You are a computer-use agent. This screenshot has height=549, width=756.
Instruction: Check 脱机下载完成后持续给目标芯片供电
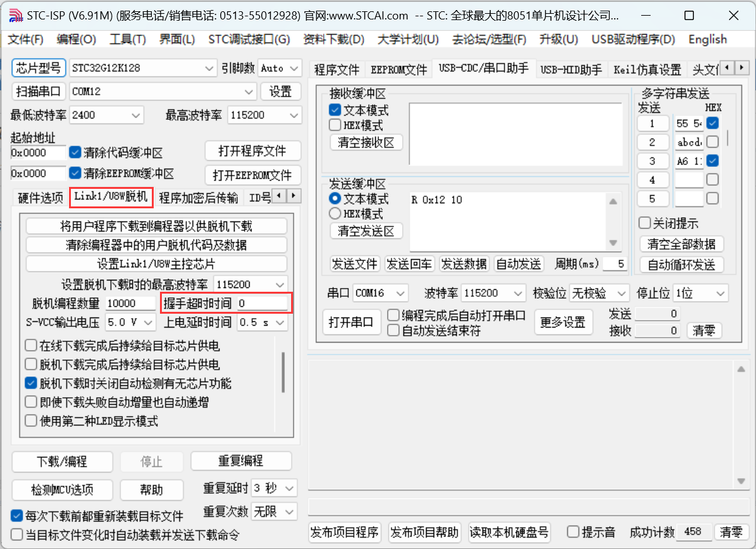(31, 364)
